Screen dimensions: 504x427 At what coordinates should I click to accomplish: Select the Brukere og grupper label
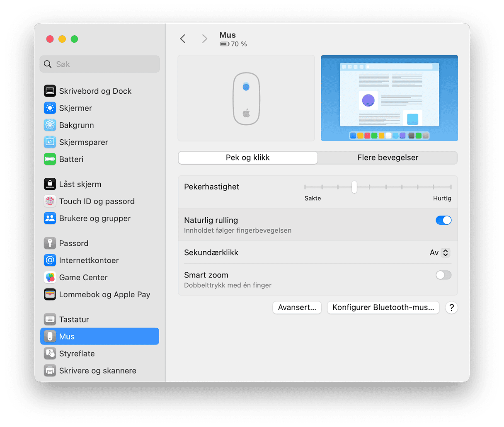[95, 218]
